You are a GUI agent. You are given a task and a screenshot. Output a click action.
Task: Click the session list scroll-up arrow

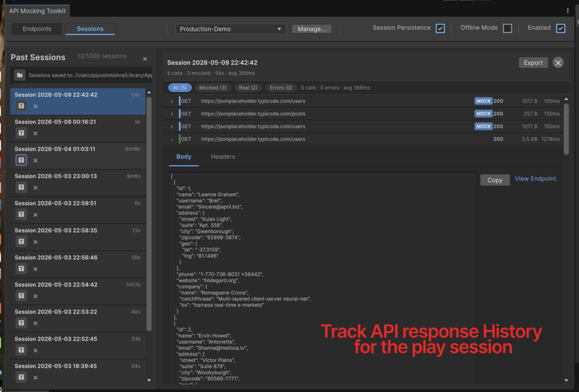pyautogui.click(x=149, y=93)
